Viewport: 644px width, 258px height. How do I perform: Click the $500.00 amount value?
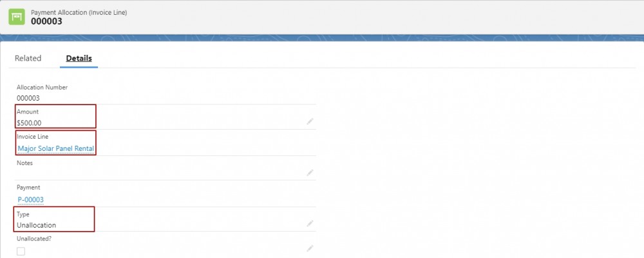(x=29, y=123)
